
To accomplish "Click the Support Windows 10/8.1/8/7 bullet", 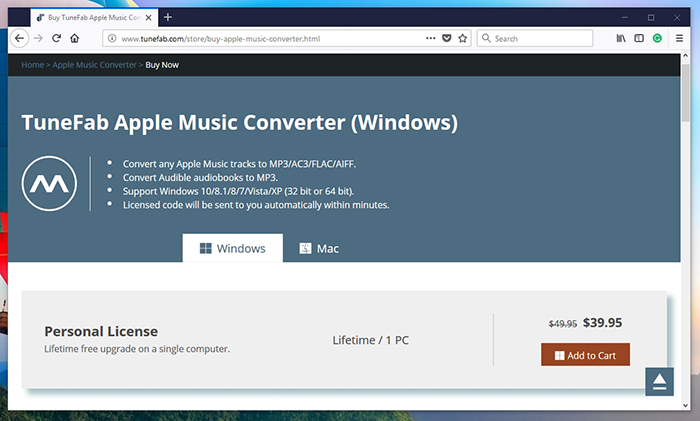I will coord(238,192).
